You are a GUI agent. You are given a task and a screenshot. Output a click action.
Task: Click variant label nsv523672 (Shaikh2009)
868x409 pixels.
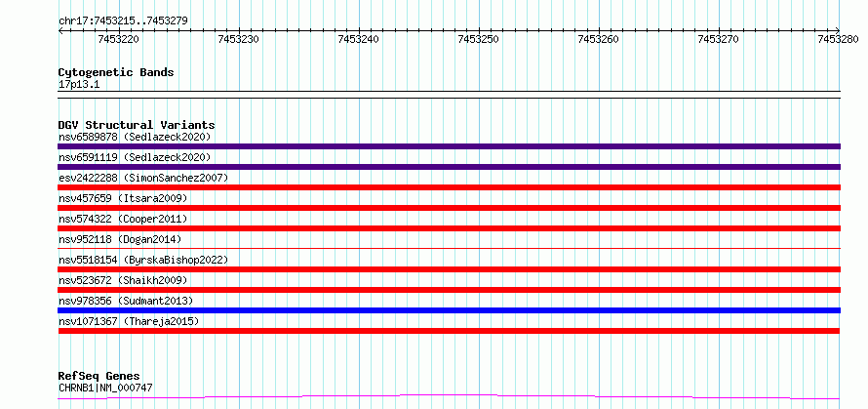(123, 280)
